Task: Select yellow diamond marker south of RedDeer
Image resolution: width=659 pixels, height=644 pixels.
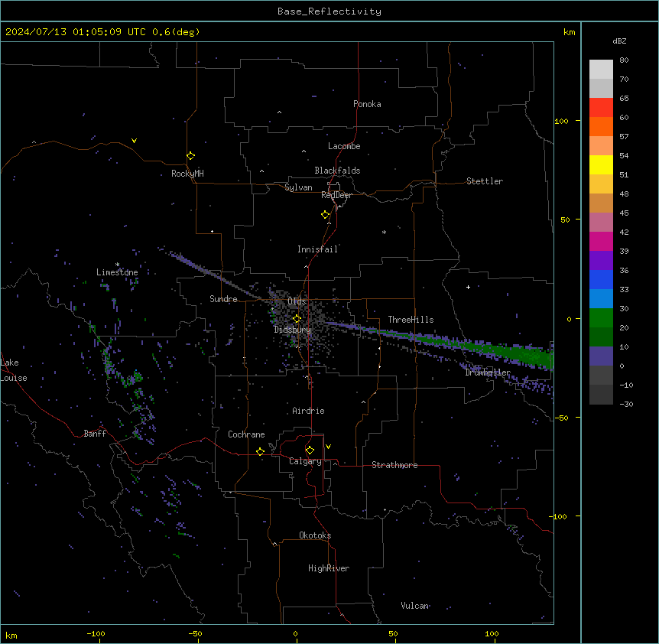Action: pos(325,215)
